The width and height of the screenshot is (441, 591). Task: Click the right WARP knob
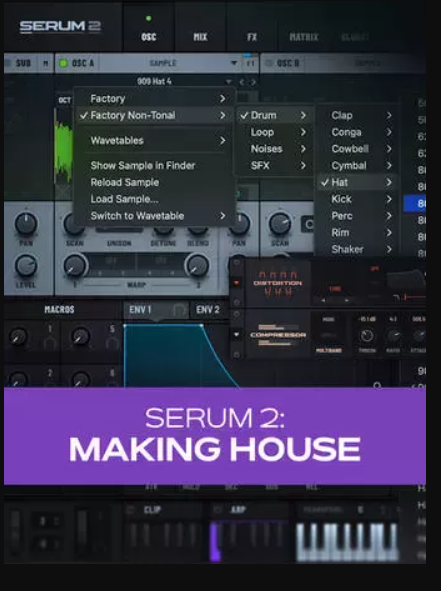197,265
